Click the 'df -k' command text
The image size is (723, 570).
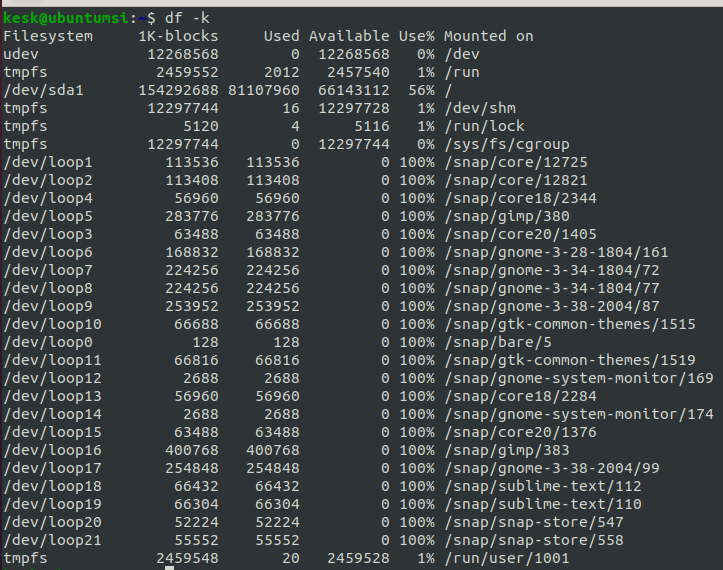coord(187,18)
